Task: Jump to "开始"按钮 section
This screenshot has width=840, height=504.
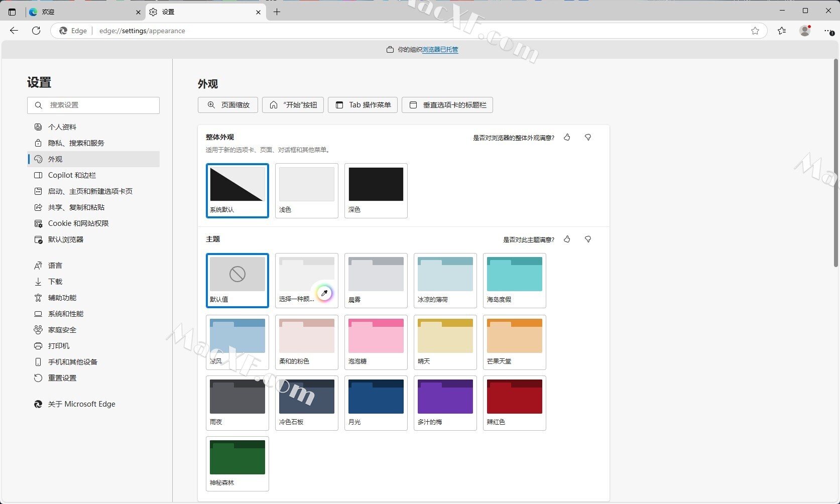Action: [x=293, y=105]
